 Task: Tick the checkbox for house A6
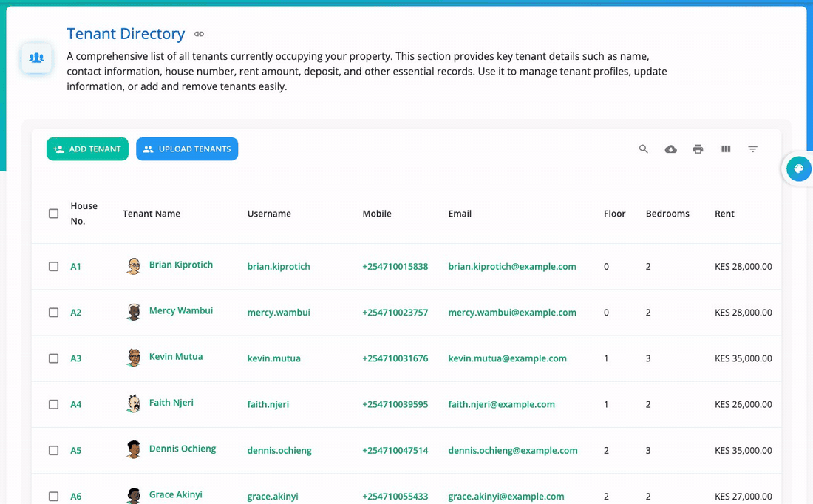point(53,496)
